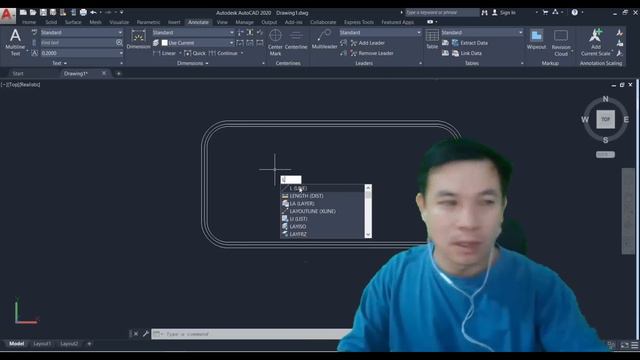Click the New drawing icon in quick access toolbar
Screen dimensions: 640x360
pos(23,13)
